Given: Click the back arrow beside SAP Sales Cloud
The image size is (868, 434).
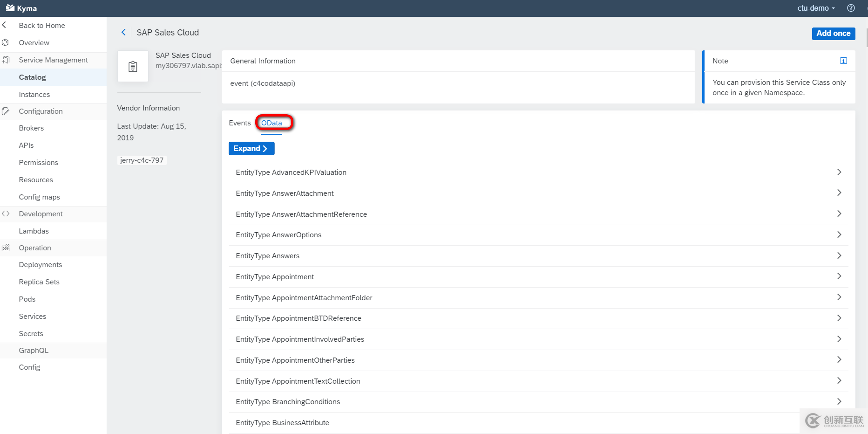Looking at the screenshot, I should tap(123, 32).
